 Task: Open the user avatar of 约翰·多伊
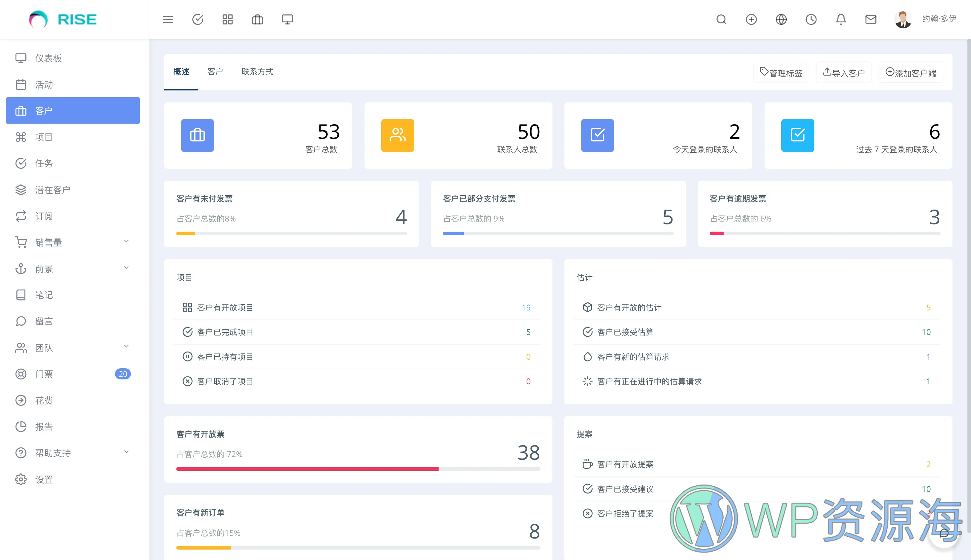coord(903,19)
